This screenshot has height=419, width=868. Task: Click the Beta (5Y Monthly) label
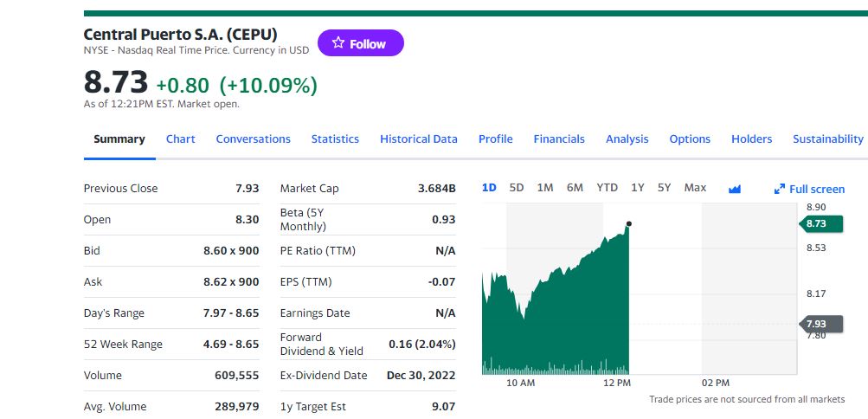tap(304, 219)
